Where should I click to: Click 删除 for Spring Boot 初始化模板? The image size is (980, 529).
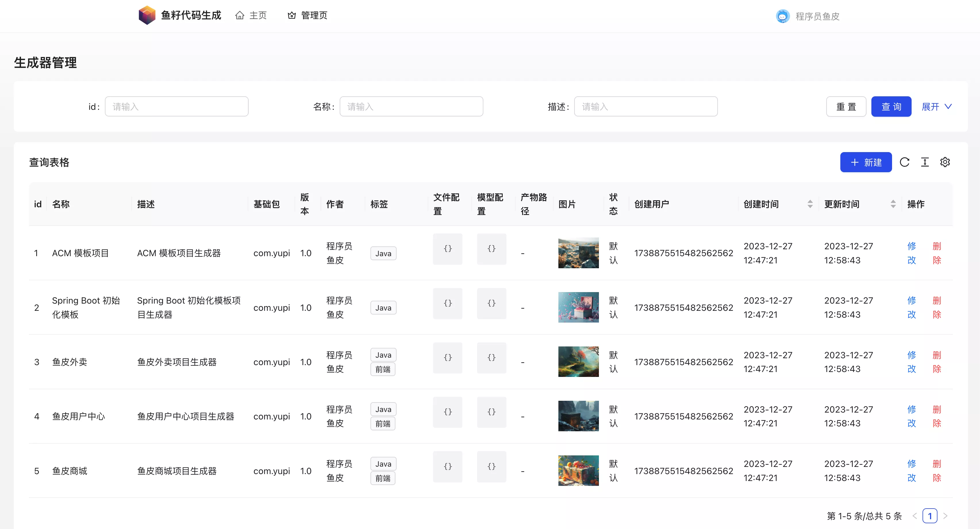[937, 308]
